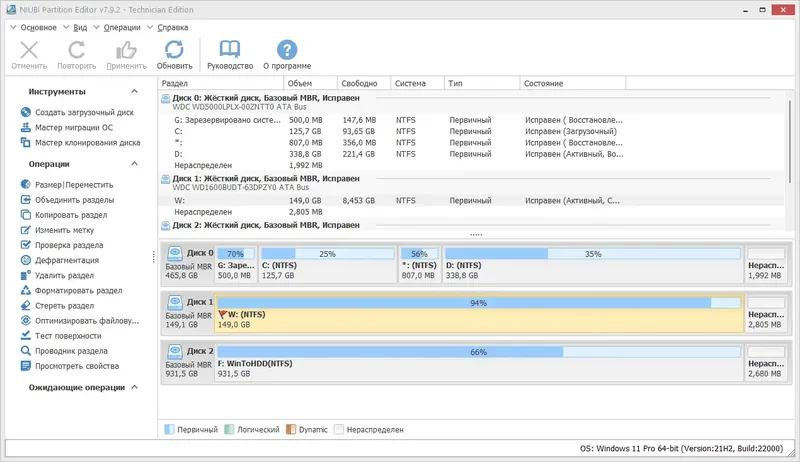Click the Применить thumbs-up icon
This screenshot has height=462, width=800.
click(x=126, y=50)
